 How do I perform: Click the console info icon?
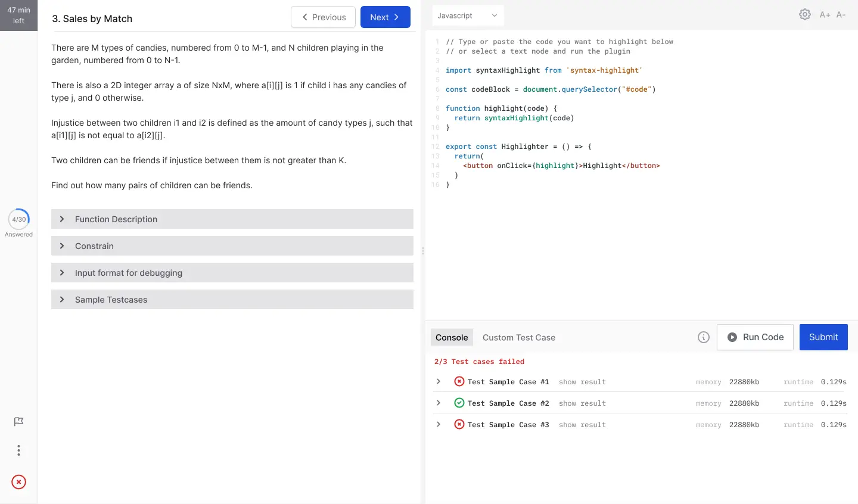coord(704,337)
